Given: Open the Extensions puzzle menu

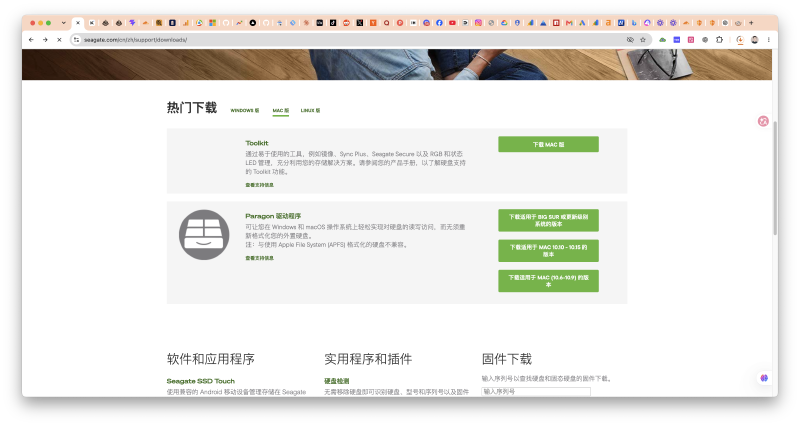Looking at the screenshot, I should click(719, 39).
